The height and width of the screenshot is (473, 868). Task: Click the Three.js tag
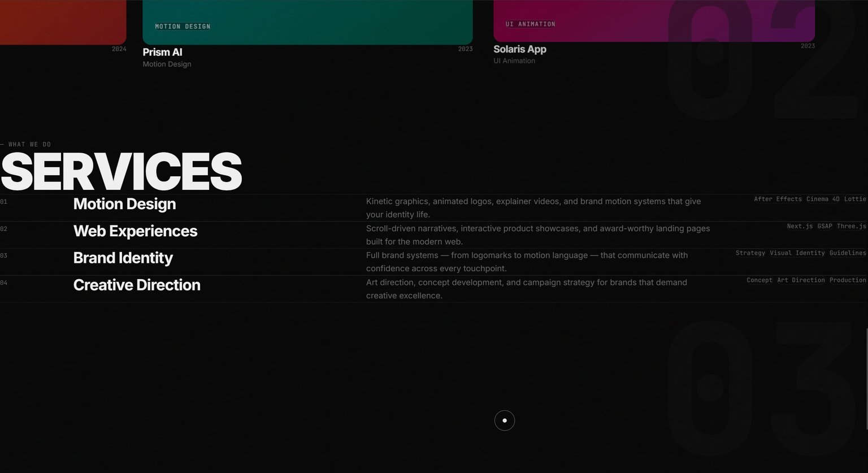coord(852,227)
